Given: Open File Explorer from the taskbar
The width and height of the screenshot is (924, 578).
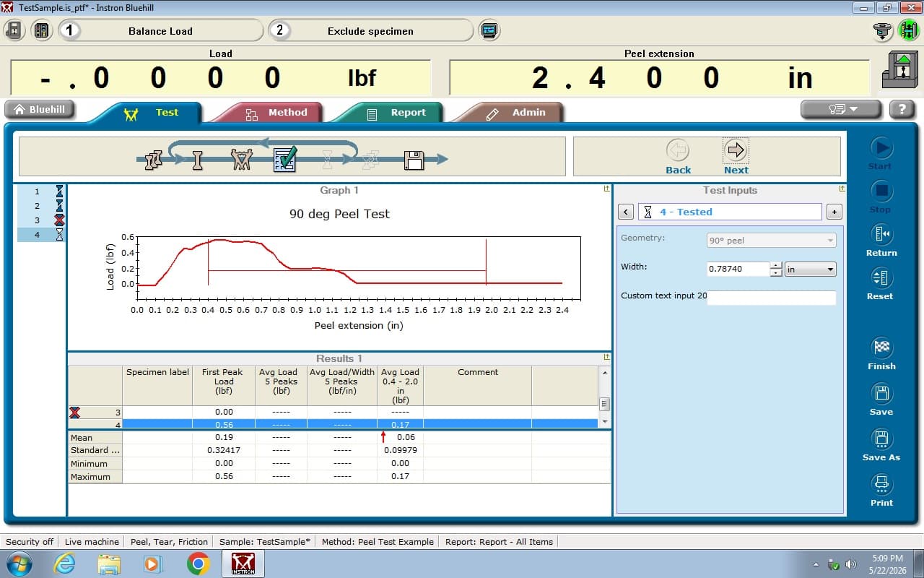Looking at the screenshot, I should (109, 564).
